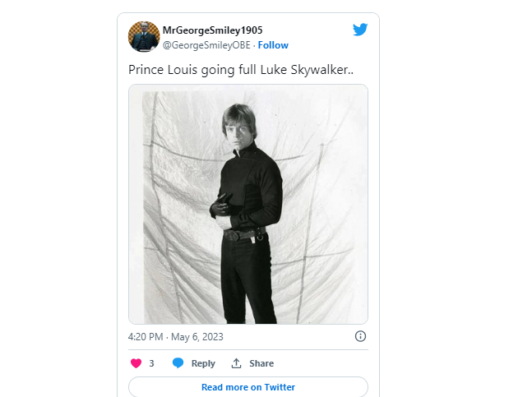Click the tweet text about Prince Louis

pyautogui.click(x=241, y=70)
